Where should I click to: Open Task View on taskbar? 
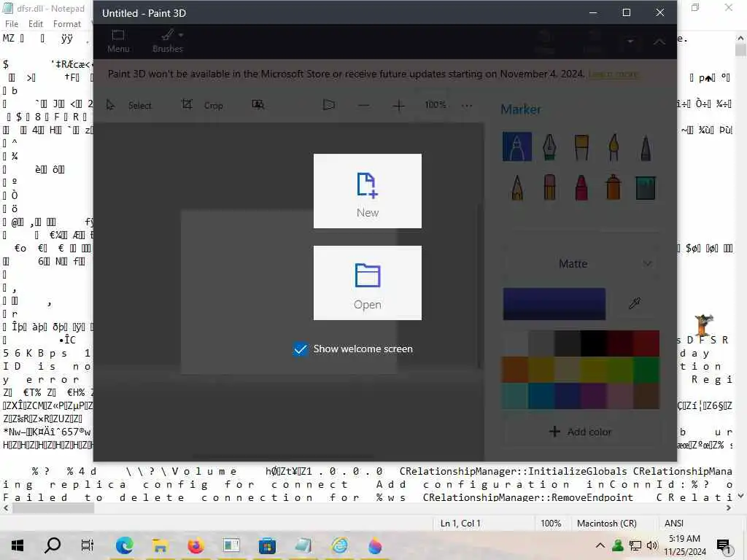(88, 545)
